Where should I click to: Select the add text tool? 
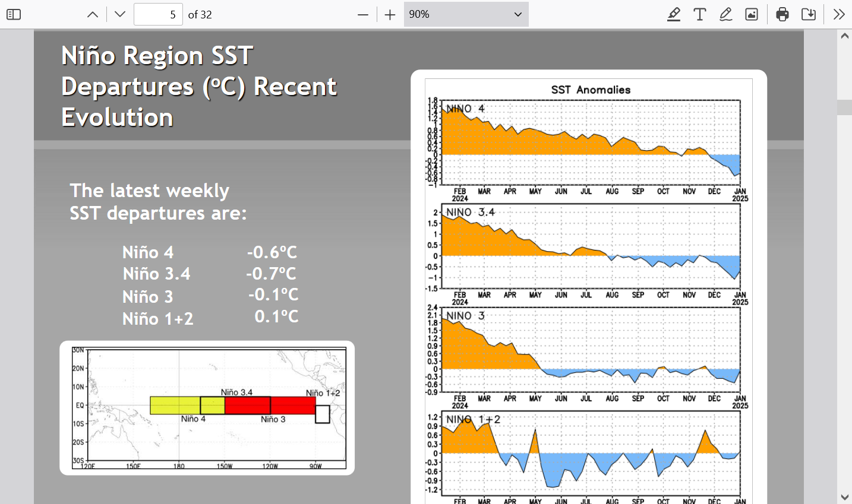700,14
